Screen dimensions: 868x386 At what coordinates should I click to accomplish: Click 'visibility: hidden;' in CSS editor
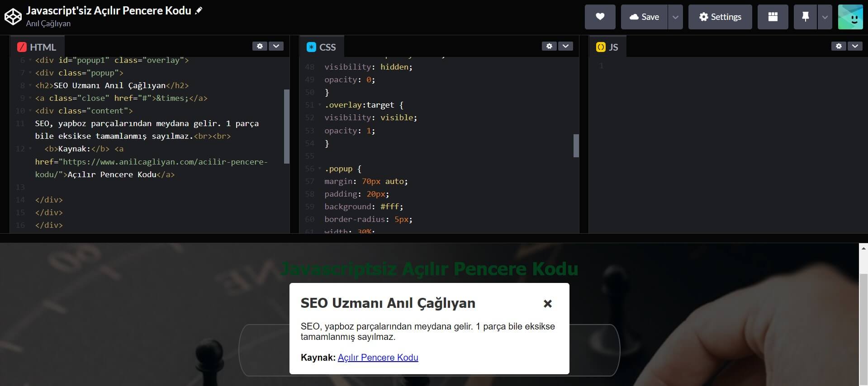368,67
